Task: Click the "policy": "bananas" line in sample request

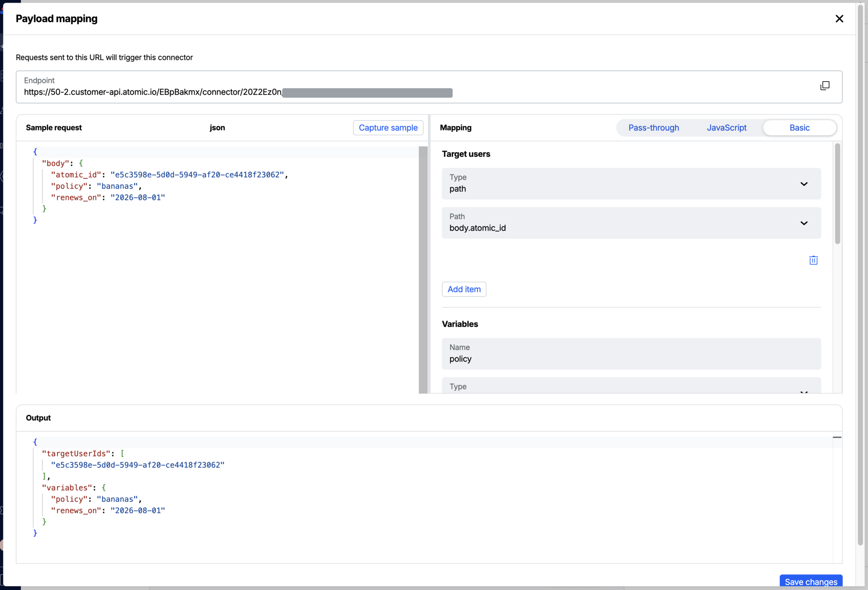Action: pos(96,186)
